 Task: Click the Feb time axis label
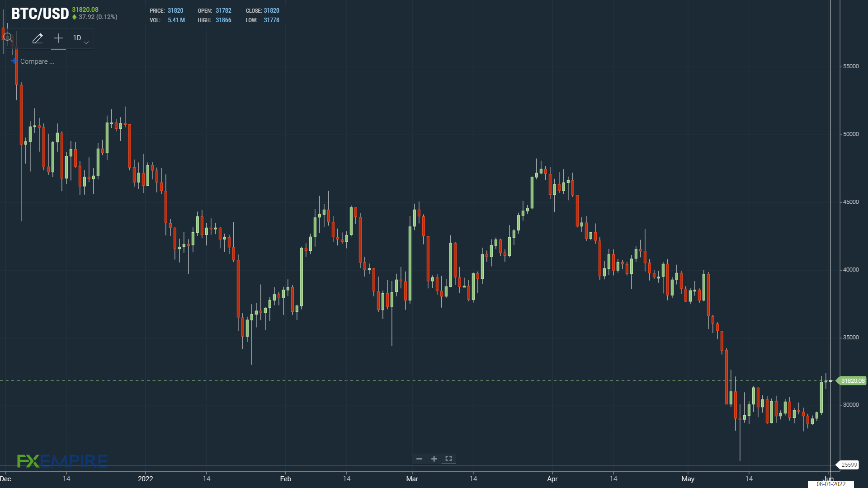click(x=286, y=479)
